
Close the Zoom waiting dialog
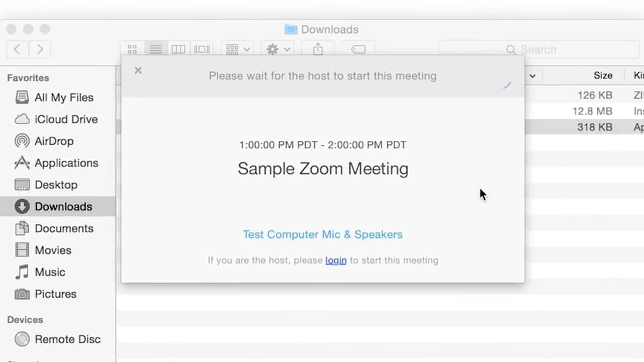138,70
